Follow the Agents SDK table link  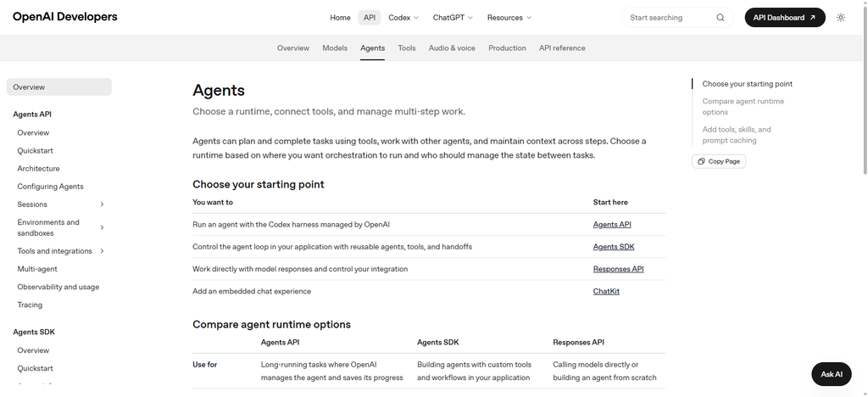614,247
